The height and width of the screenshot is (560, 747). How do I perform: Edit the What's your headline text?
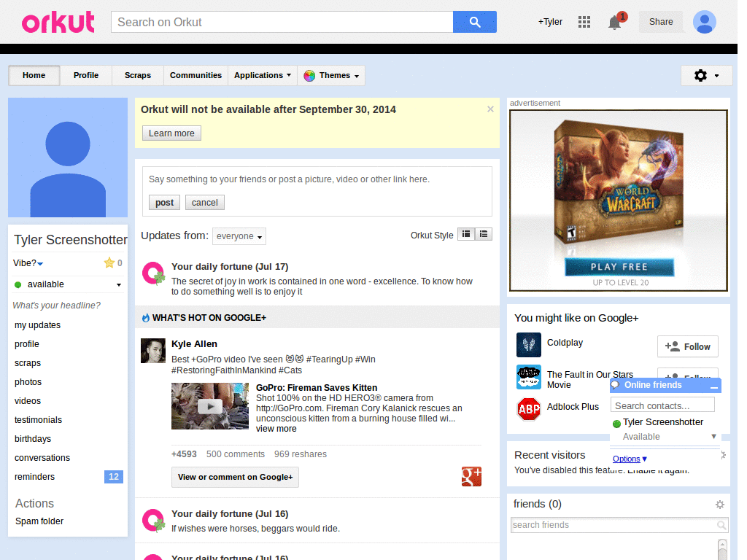pyautogui.click(x=57, y=306)
